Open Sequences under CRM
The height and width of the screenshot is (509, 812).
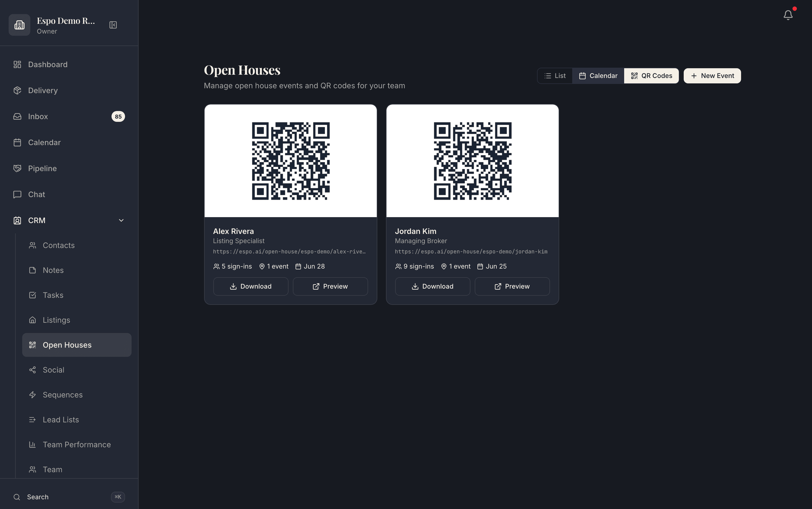click(77, 395)
